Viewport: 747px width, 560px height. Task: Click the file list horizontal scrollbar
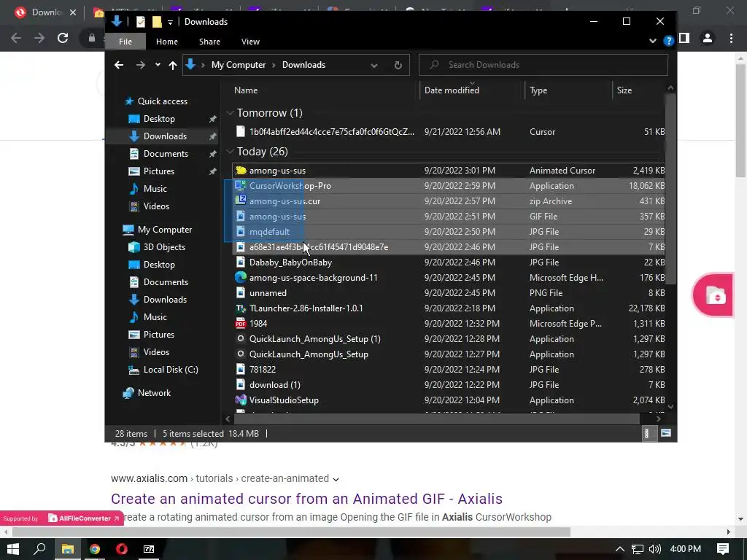[x=436, y=419]
